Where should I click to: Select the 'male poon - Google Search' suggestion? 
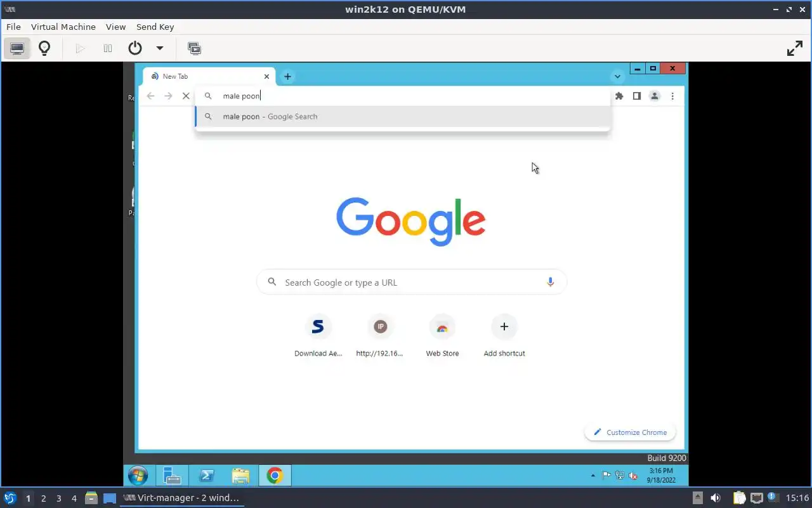tap(403, 116)
